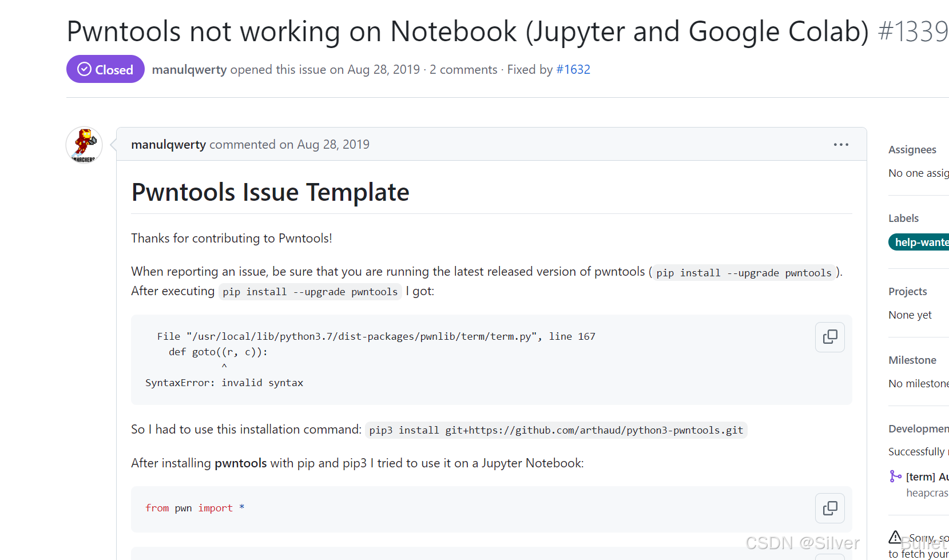Click the 'Thanks for contributing to Pwntools!' text
Viewport: 949px width, 560px height.
point(232,238)
